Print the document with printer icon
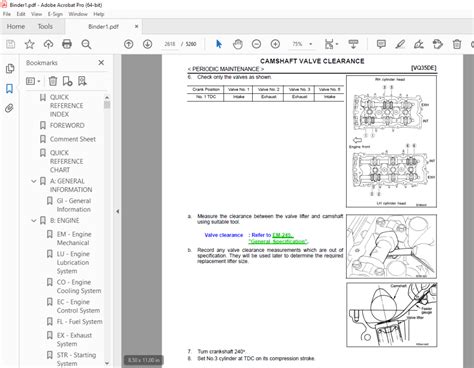474x368 pixels. point(67,44)
